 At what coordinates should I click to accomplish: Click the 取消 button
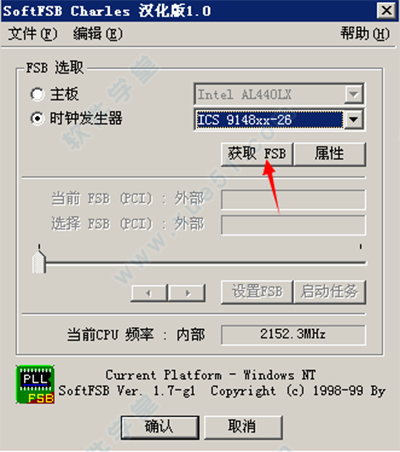(243, 427)
